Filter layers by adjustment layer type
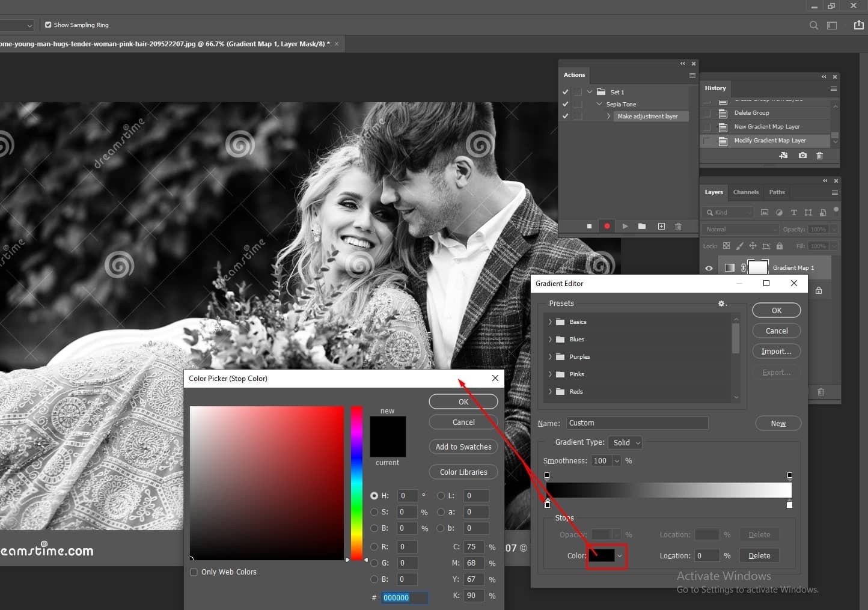 point(779,212)
